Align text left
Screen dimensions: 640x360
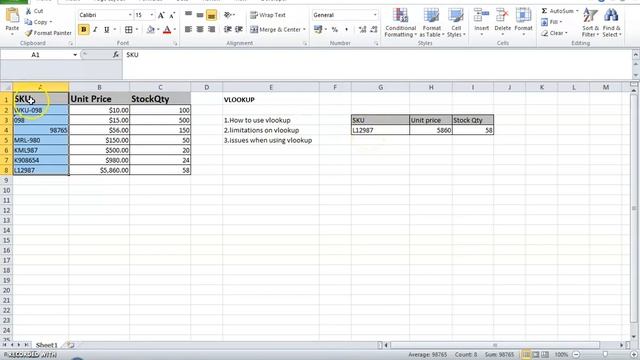point(188,29)
